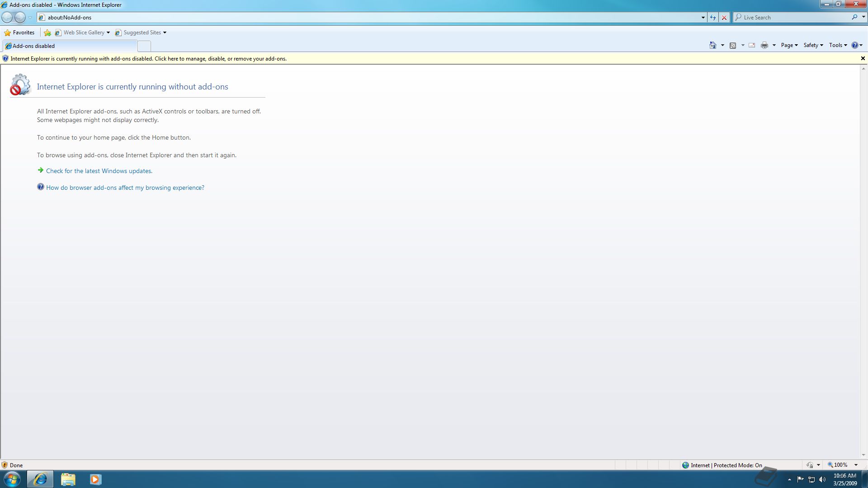Viewport: 868px width, 488px height.
Task: Click the Print icon
Action: click(x=764, y=45)
